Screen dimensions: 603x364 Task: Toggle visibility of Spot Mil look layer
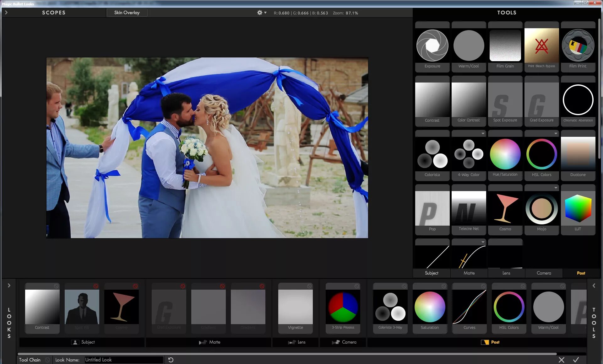tap(95, 286)
